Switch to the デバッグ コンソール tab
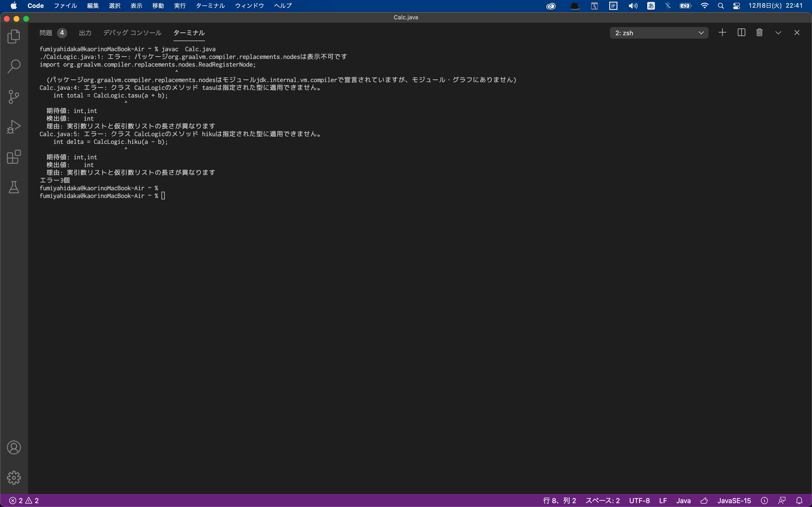This screenshot has height=507, width=812. tap(132, 33)
